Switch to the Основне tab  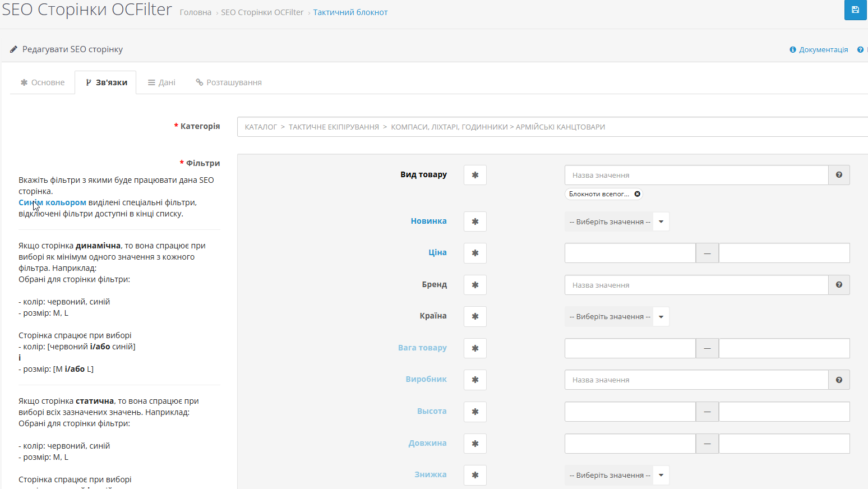[x=43, y=82]
